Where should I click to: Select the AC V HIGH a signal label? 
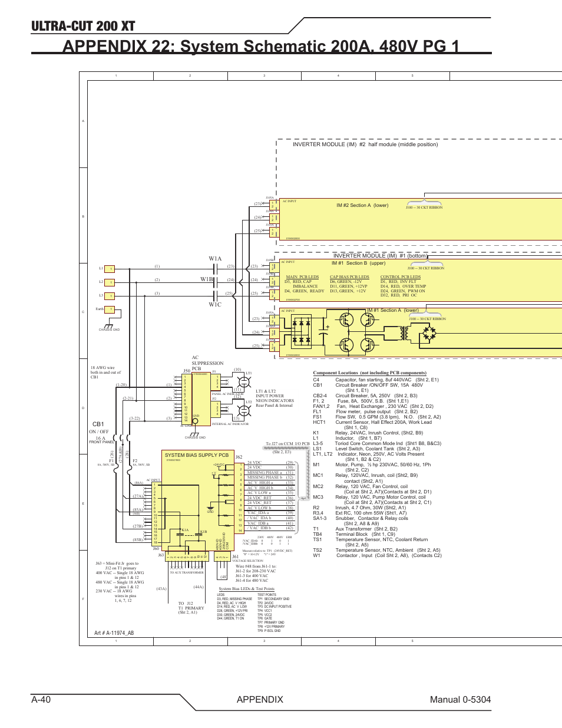[x=259, y=483]
